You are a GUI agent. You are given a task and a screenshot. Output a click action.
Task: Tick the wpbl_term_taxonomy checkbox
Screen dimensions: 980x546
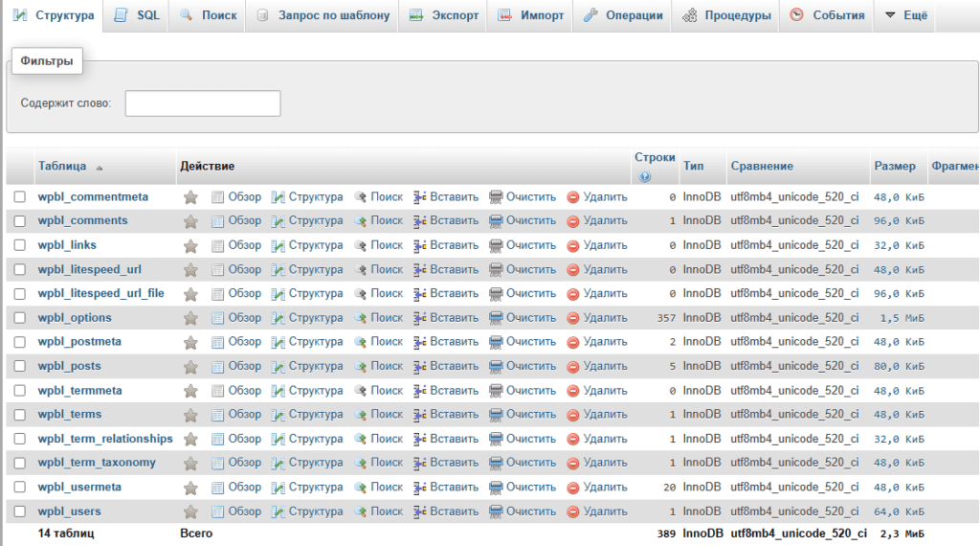(x=20, y=463)
